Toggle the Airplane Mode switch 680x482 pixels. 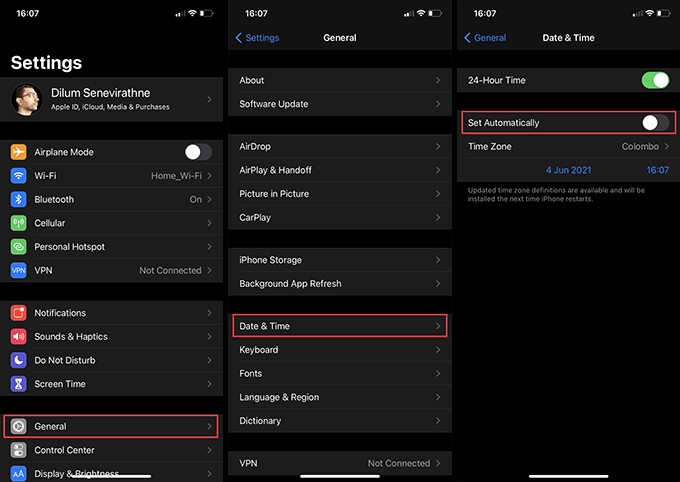pos(198,152)
